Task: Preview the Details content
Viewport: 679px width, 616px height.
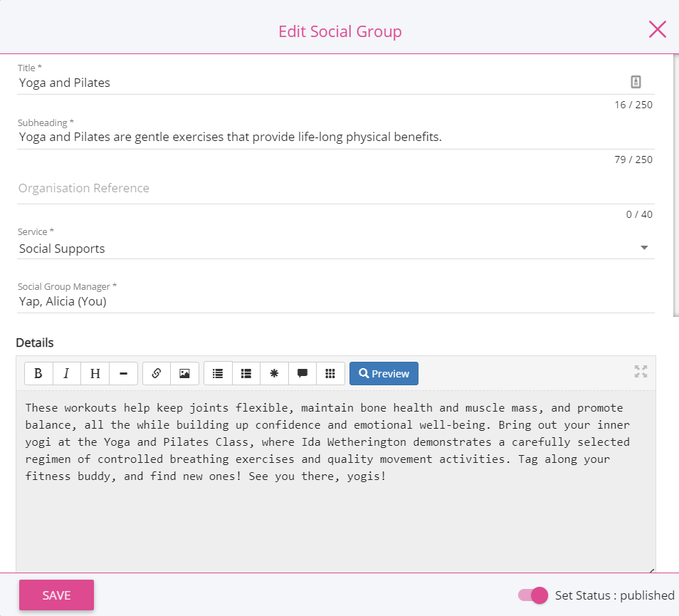Action: click(x=384, y=373)
